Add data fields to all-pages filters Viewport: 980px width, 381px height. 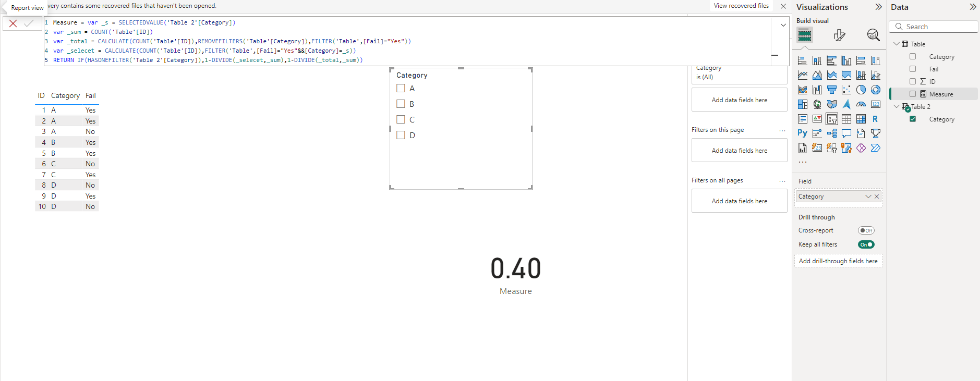tap(740, 201)
